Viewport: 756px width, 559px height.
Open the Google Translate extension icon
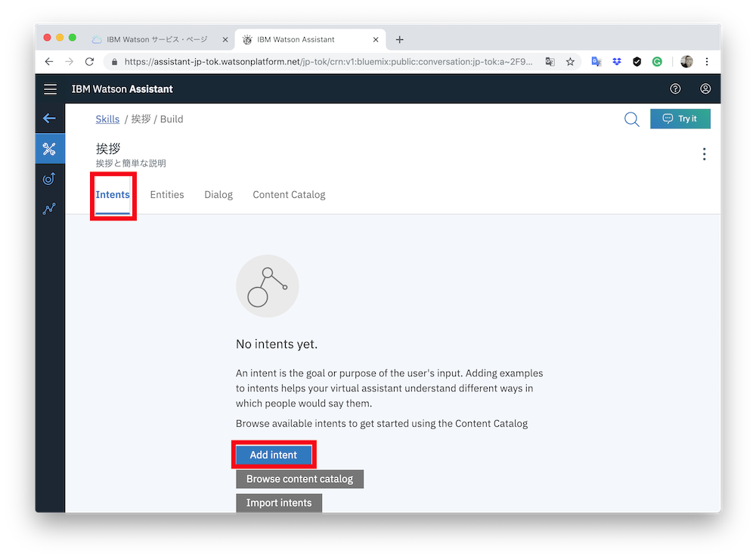596,62
